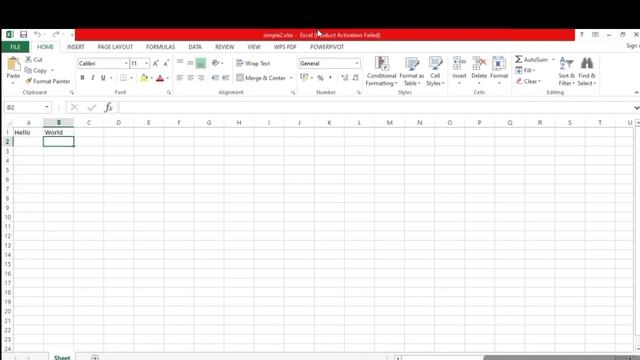Decrease decimal places
This screenshot has height=360, width=640.
tap(356, 78)
